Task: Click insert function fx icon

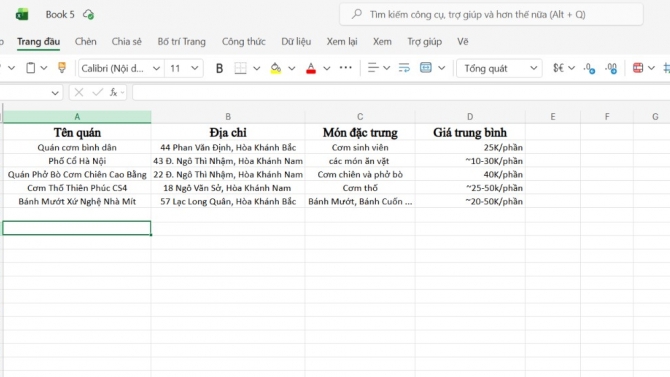Action: coord(114,92)
